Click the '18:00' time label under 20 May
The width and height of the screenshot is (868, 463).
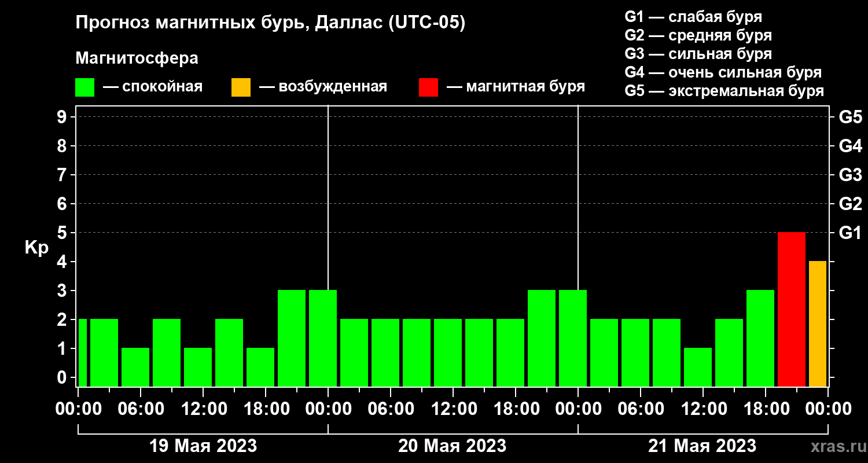pyautogui.click(x=516, y=409)
